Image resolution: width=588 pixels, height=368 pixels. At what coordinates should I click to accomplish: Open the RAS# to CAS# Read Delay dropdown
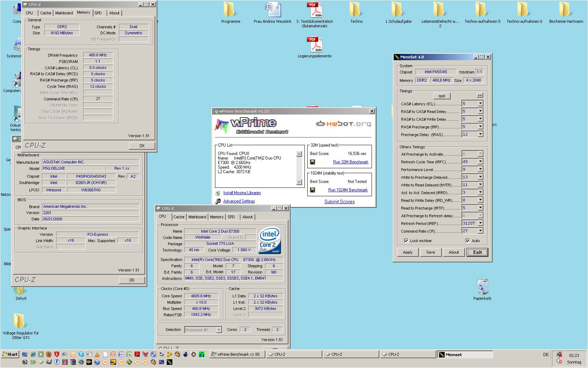click(480, 111)
